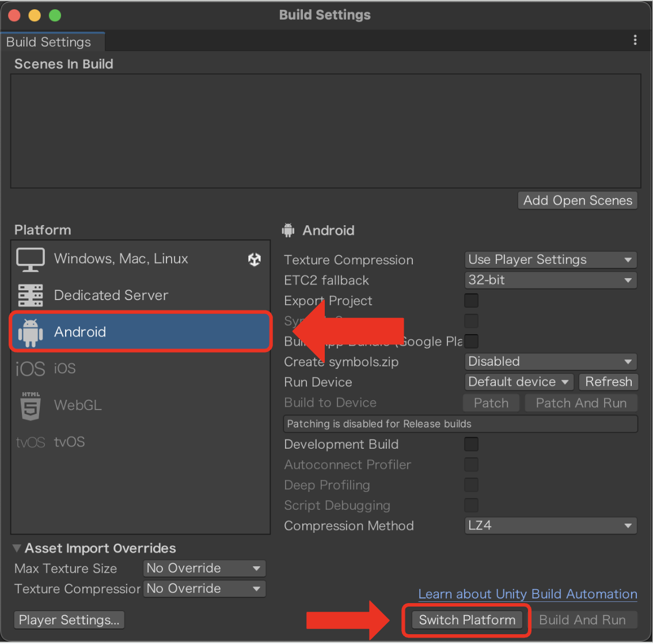The height and width of the screenshot is (644, 653).
Task: Enable the Export Project checkbox
Action: 471,300
